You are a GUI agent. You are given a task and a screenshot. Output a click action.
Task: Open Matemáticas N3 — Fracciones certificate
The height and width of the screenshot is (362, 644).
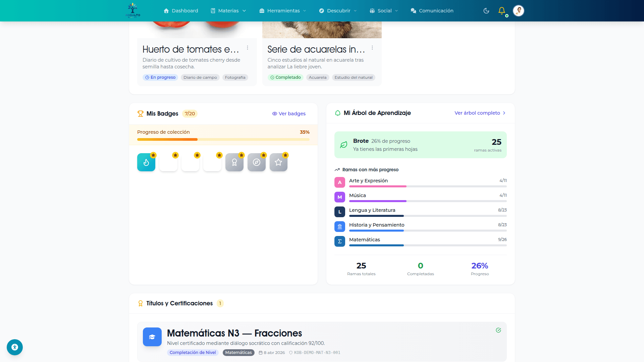234,333
